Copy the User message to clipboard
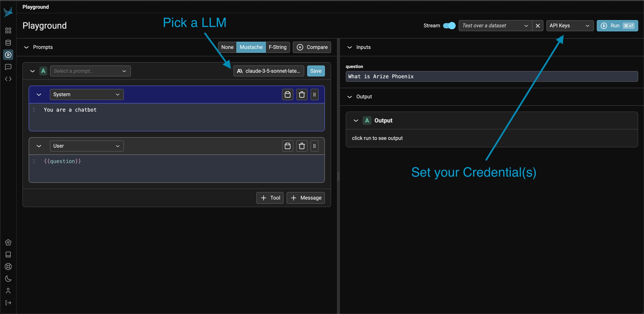Screen dimensions: 644x314 (287, 146)
